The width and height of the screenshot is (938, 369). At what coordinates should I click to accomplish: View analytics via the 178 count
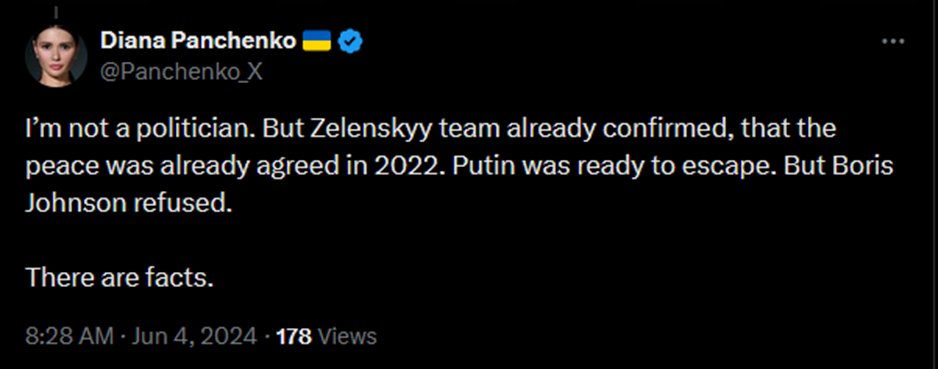click(294, 336)
